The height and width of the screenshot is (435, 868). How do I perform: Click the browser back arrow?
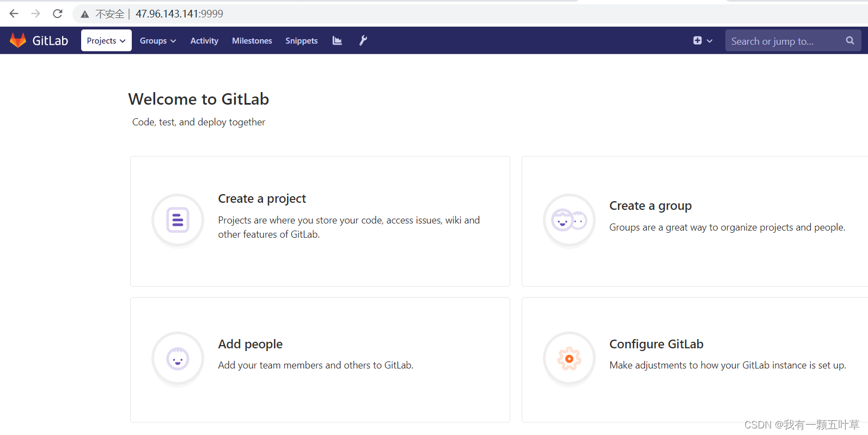tap(14, 14)
